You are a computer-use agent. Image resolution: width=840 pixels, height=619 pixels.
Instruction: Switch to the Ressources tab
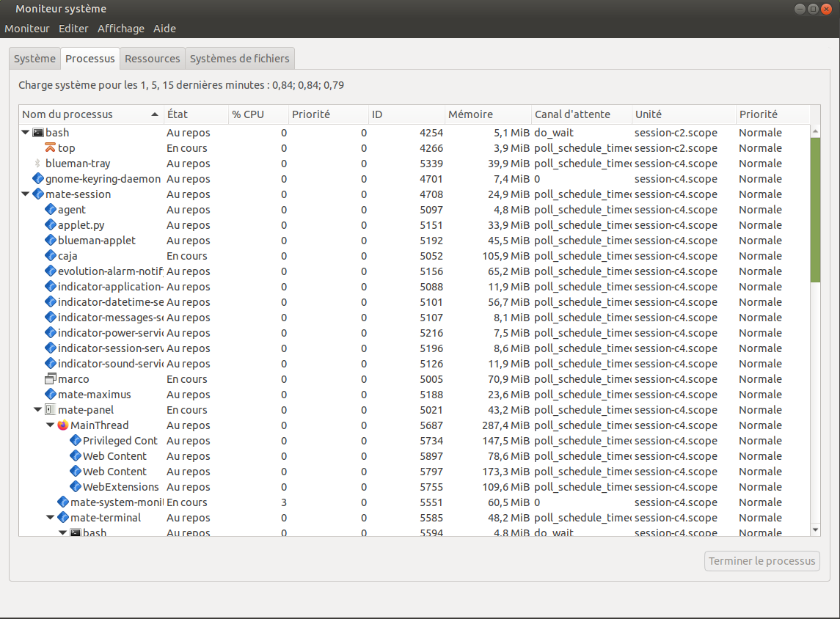pyautogui.click(x=152, y=59)
